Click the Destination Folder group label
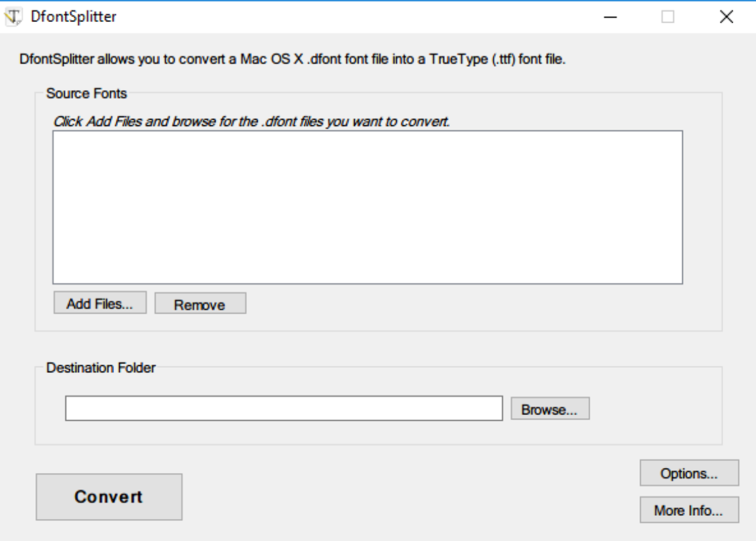Image resolution: width=756 pixels, height=541 pixels. coord(100,368)
